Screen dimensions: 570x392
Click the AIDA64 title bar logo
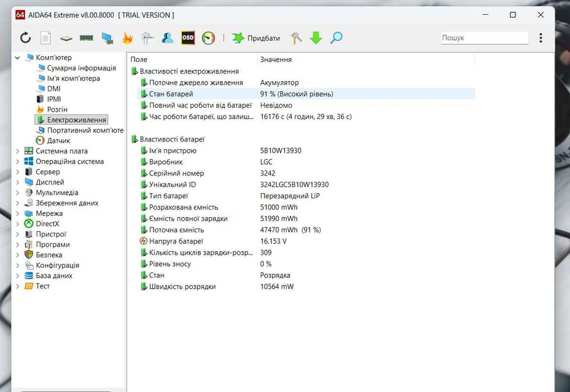20,15
